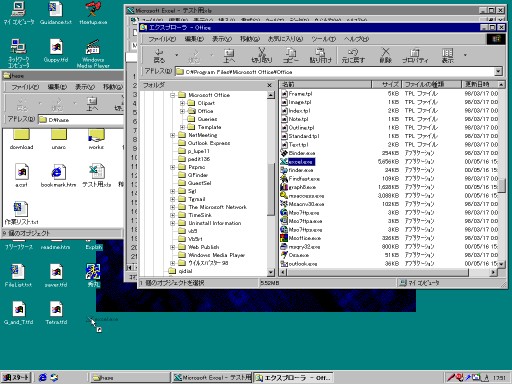Select the outlook.exe file icon
The image size is (512, 384).
pyautogui.click(x=284, y=264)
